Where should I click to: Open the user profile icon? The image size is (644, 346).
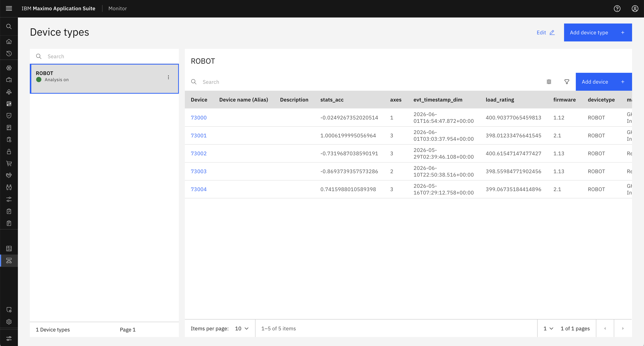[635, 9]
